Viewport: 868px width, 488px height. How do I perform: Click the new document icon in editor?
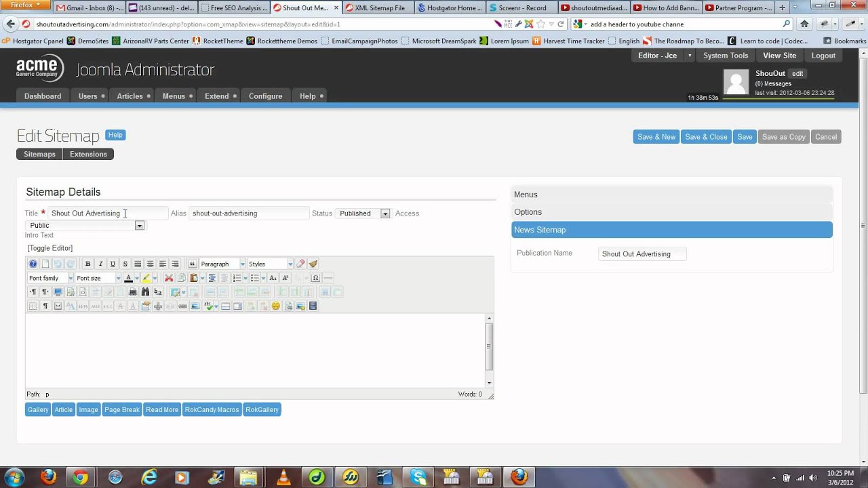[x=45, y=264]
